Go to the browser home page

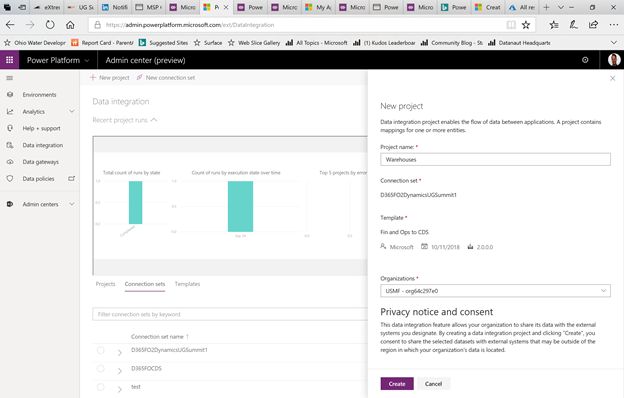click(70, 25)
